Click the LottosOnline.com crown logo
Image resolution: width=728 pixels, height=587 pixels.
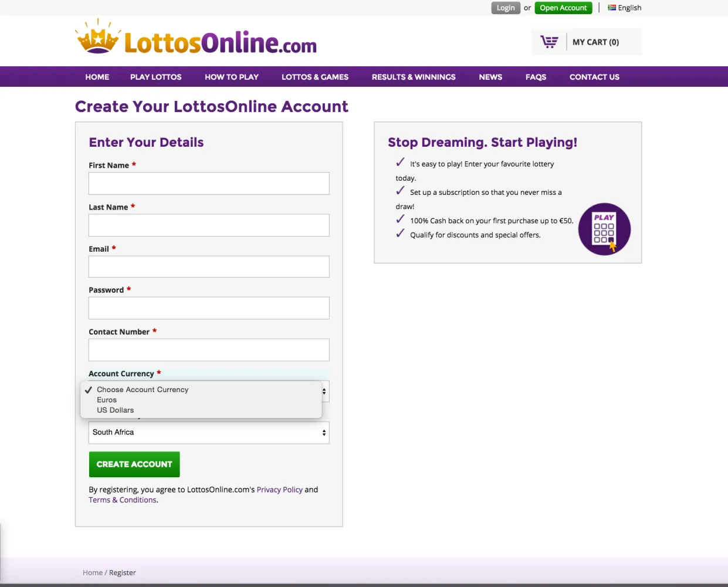[196, 38]
